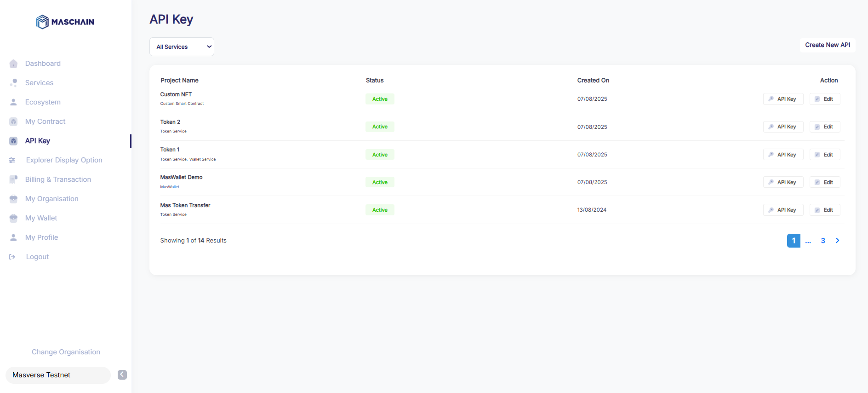Screen dimensions: 868x393
Task: Edit the Token 1 project
Action: (825, 155)
